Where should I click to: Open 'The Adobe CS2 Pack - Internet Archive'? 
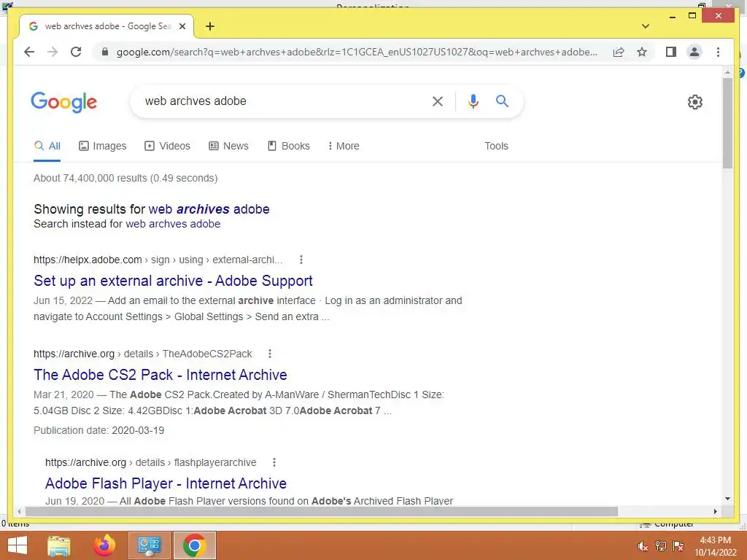(x=160, y=375)
